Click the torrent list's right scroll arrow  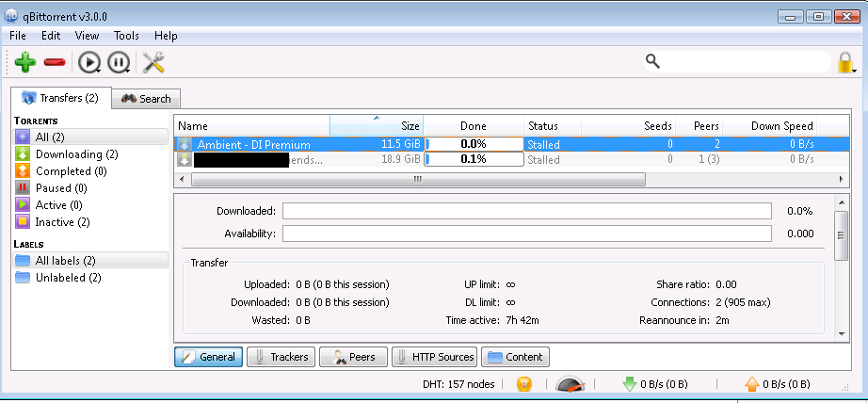point(842,179)
